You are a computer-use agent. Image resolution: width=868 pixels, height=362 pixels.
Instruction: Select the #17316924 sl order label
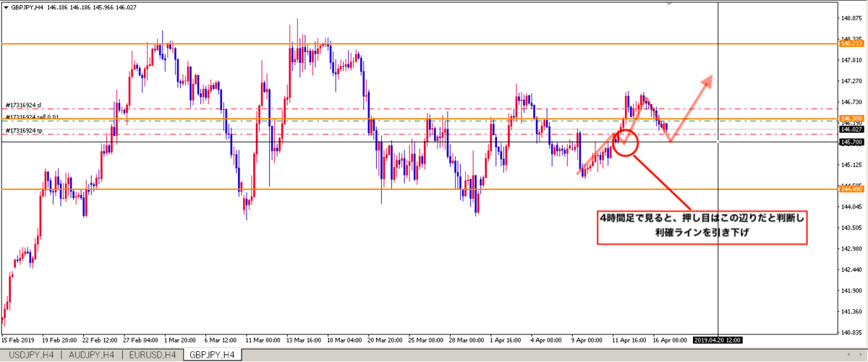[23, 105]
